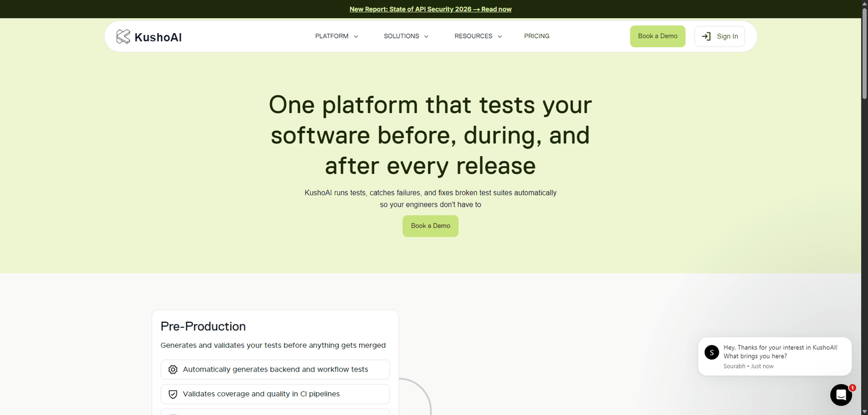Open the State of API Security report link

pyautogui.click(x=430, y=9)
